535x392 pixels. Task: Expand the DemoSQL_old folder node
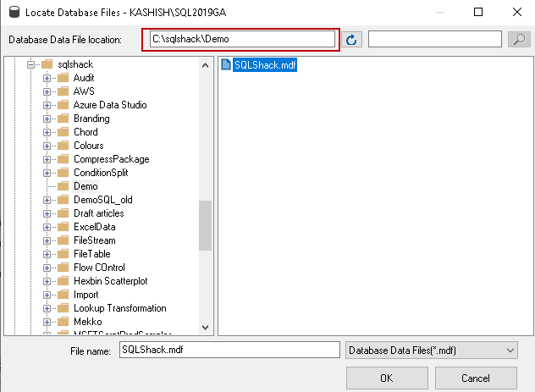point(47,200)
